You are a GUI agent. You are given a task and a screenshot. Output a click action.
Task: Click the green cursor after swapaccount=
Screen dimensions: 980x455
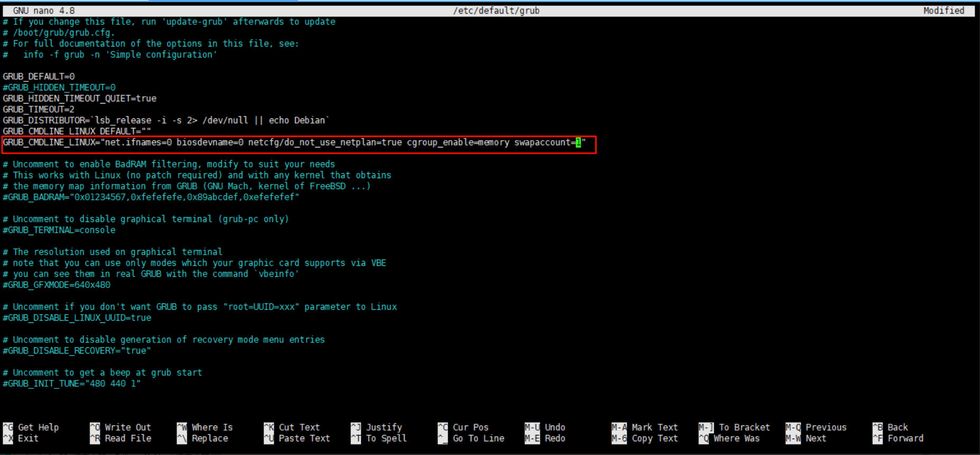[x=578, y=142]
